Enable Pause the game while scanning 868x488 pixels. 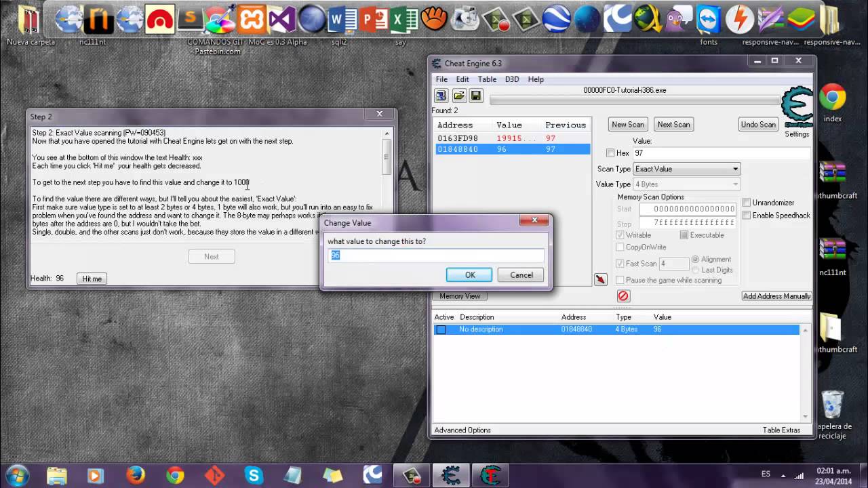[620, 280]
